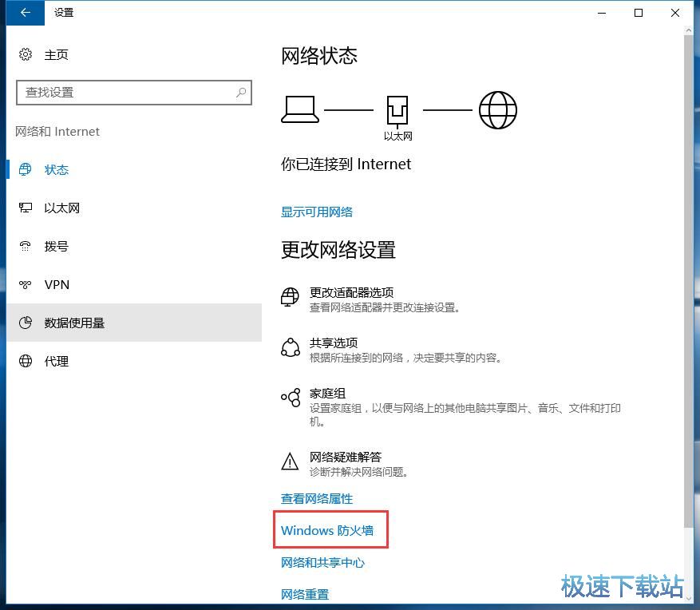Select the Status globe icon in sidebar

(x=26, y=169)
